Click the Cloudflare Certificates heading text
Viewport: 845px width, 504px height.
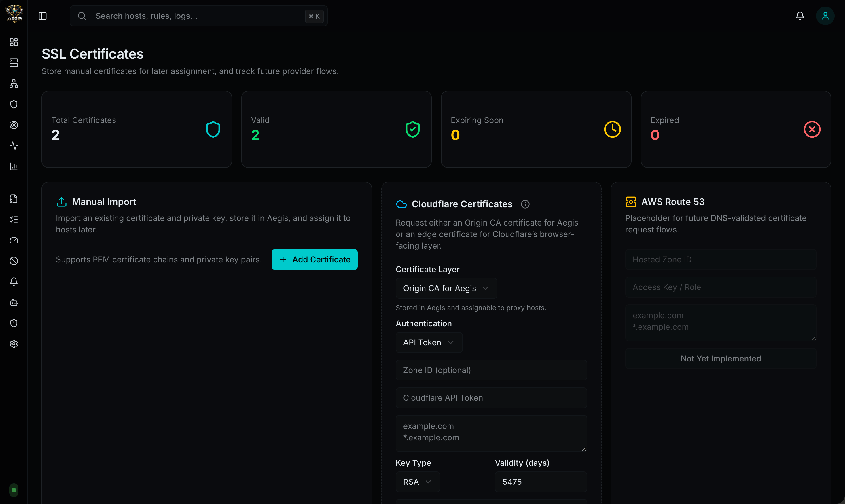[462, 204]
